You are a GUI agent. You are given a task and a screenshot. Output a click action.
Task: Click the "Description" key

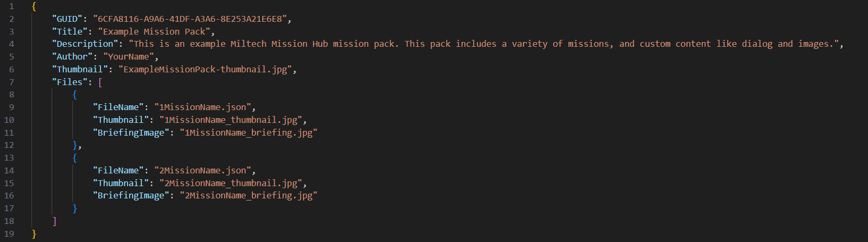click(x=85, y=44)
